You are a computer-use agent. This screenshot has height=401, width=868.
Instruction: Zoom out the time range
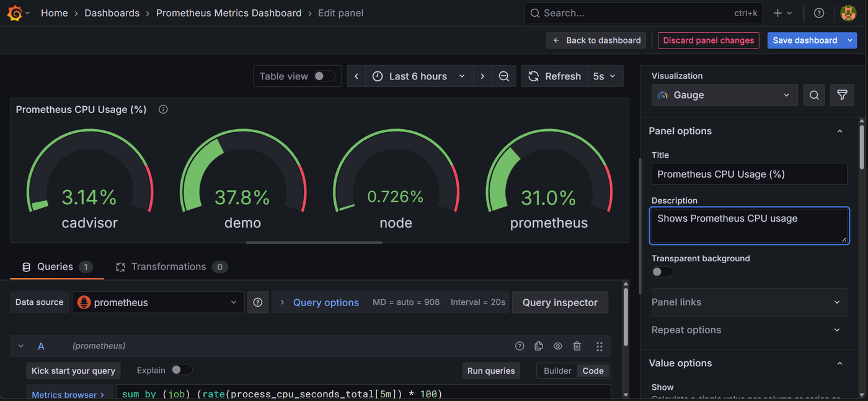(x=504, y=76)
